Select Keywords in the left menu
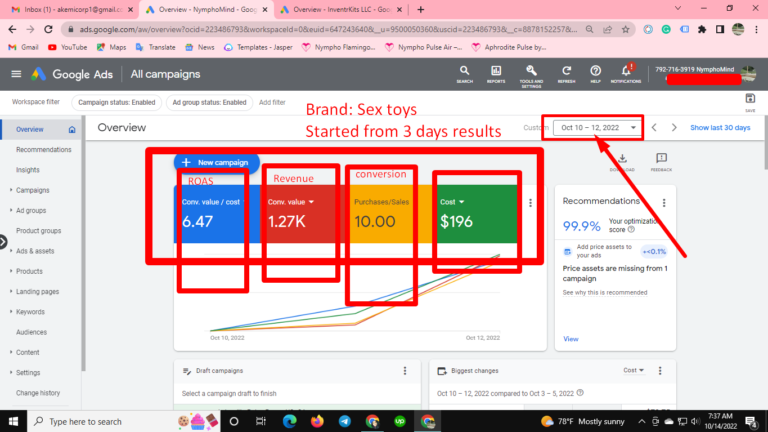The image size is (768, 432). [x=30, y=312]
